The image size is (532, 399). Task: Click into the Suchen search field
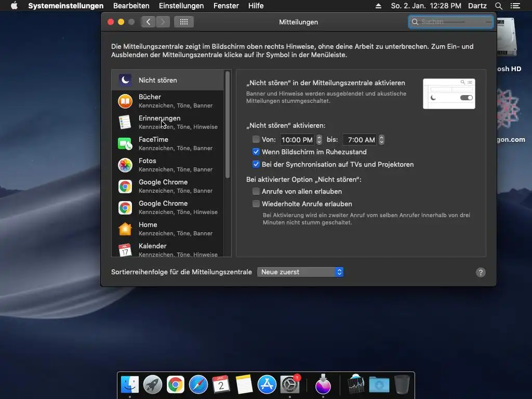450,22
